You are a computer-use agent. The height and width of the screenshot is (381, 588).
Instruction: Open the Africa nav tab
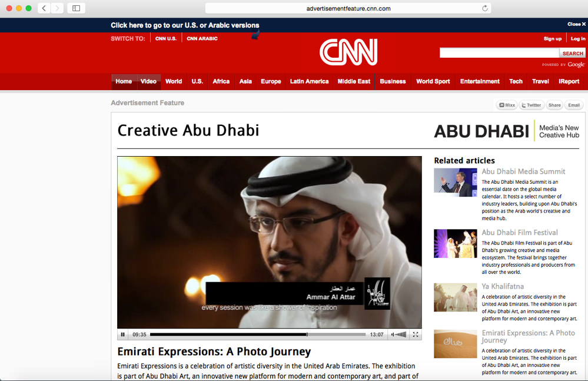[x=221, y=81]
